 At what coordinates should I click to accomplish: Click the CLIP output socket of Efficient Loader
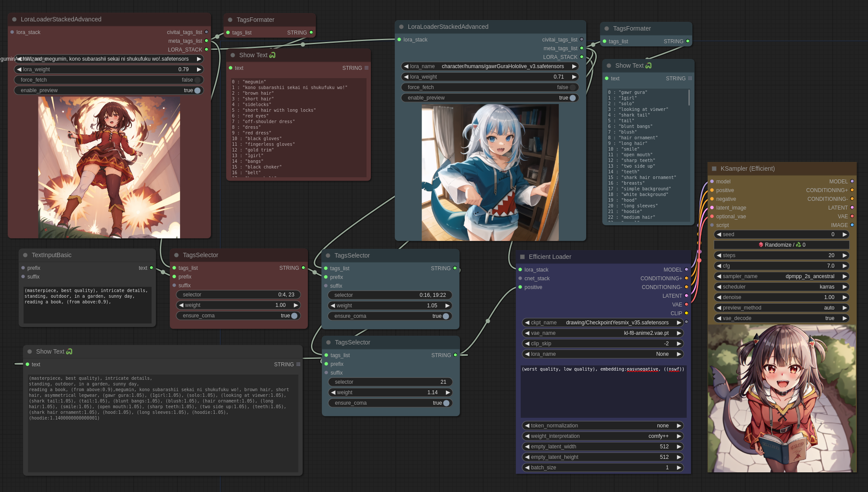(686, 313)
